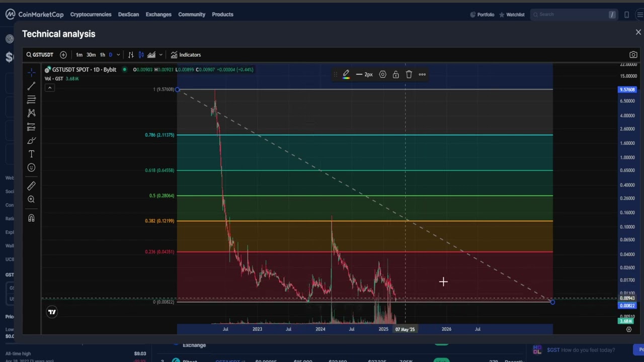Delete the selected drawing with trash icon
This screenshot has height=362, width=644.
point(409,74)
